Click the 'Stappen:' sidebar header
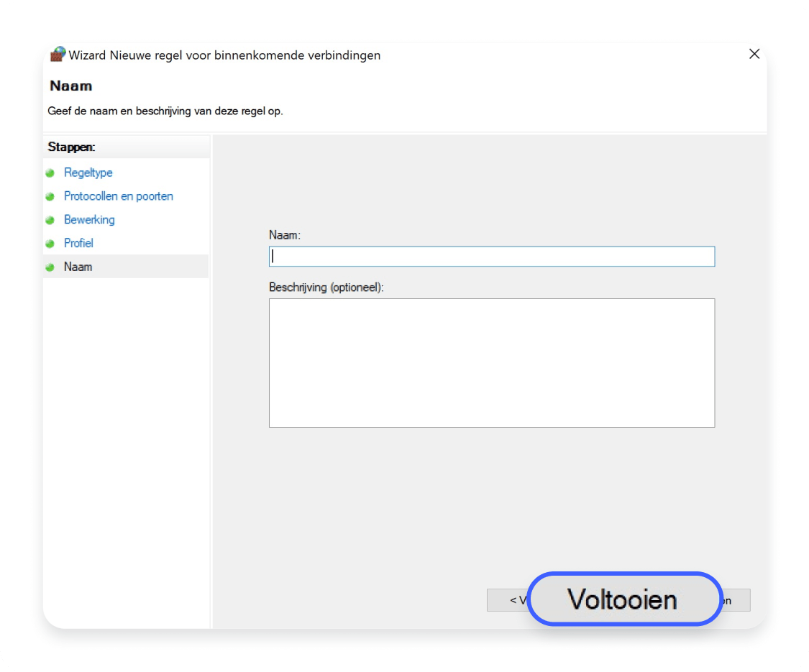 (72, 147)
